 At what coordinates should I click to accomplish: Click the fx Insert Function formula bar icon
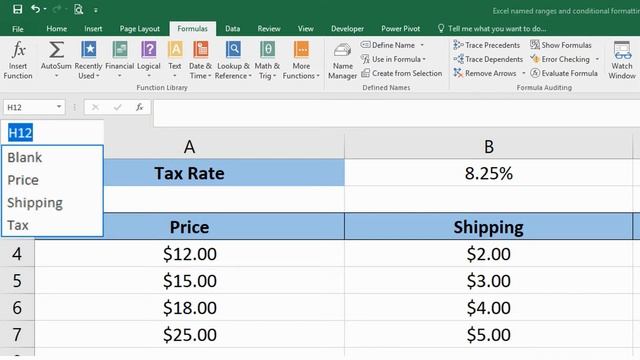pos(140,107)
